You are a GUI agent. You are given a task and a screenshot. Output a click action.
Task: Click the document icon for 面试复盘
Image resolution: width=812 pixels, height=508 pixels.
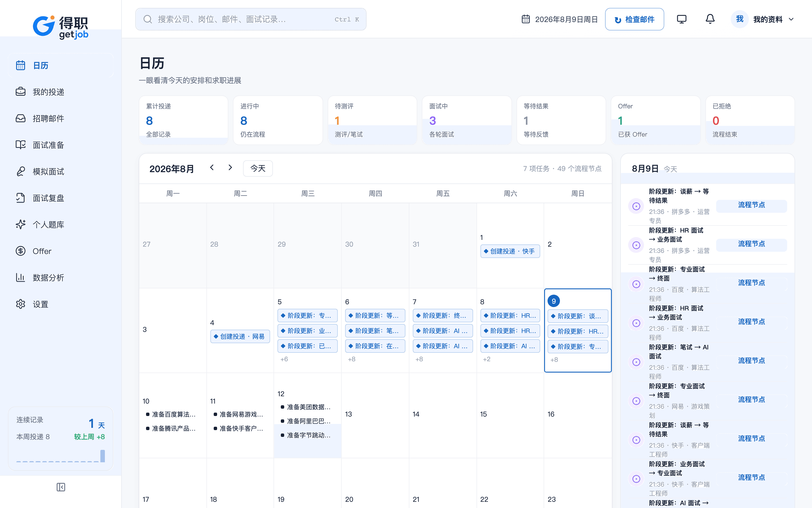pyautogui.click(x=21, y=198)
